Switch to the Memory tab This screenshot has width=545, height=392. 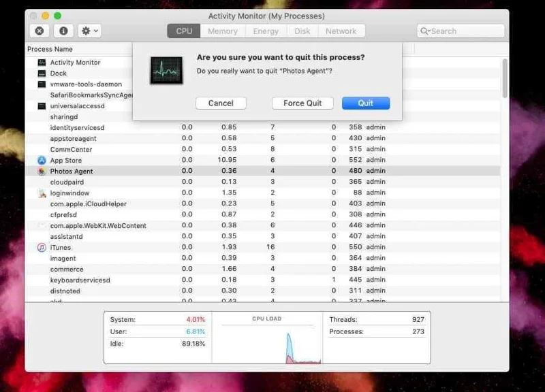click(x=223, y=31)
